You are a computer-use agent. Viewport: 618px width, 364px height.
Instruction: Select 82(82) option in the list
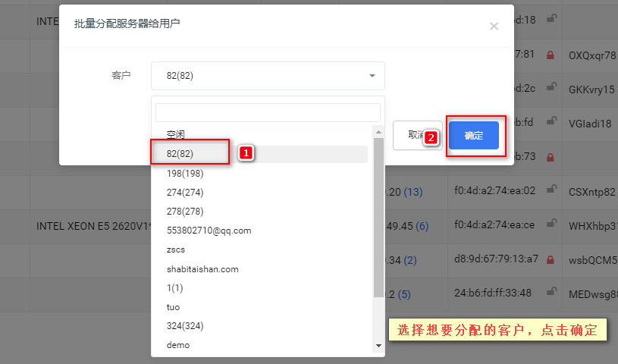tap(262, 154)
